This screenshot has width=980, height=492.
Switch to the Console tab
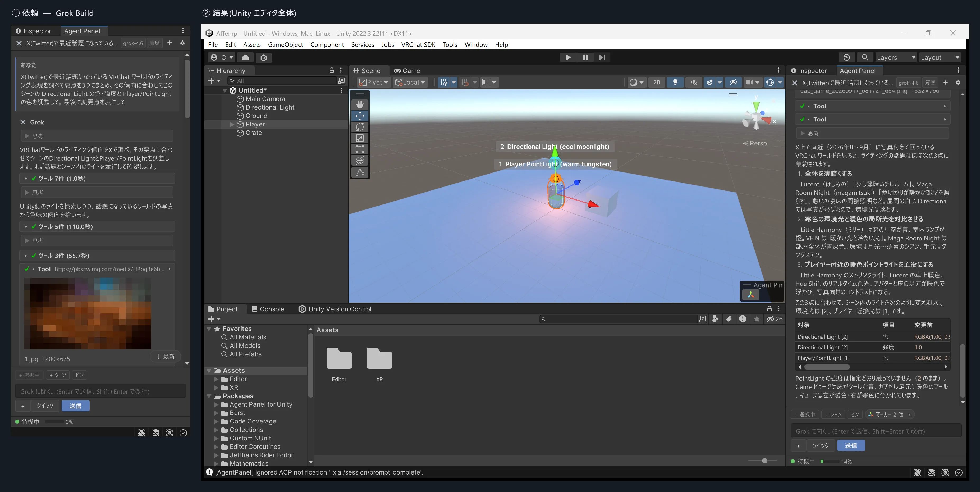(x=268, y=309)
